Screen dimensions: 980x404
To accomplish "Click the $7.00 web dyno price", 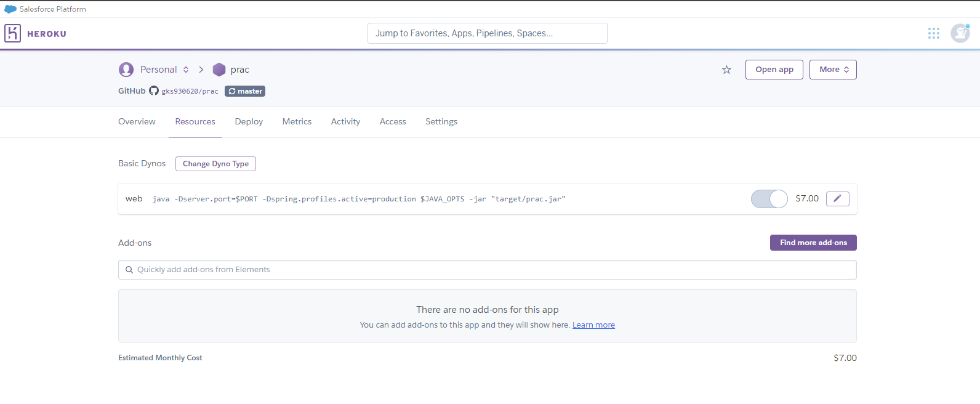I will pos(807,198).
